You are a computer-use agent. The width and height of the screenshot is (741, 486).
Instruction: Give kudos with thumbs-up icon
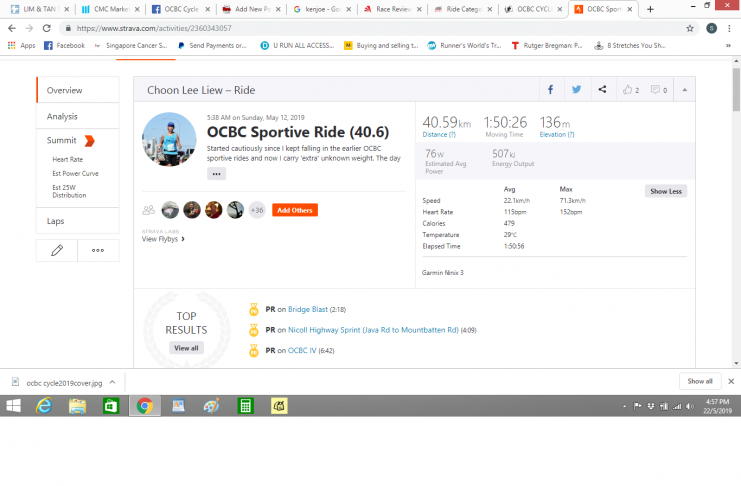click(x=630, y=89)
